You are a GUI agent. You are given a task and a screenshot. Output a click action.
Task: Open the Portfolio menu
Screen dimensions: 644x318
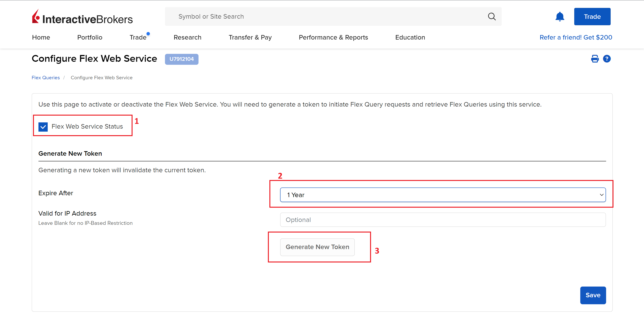click(90, 37)
